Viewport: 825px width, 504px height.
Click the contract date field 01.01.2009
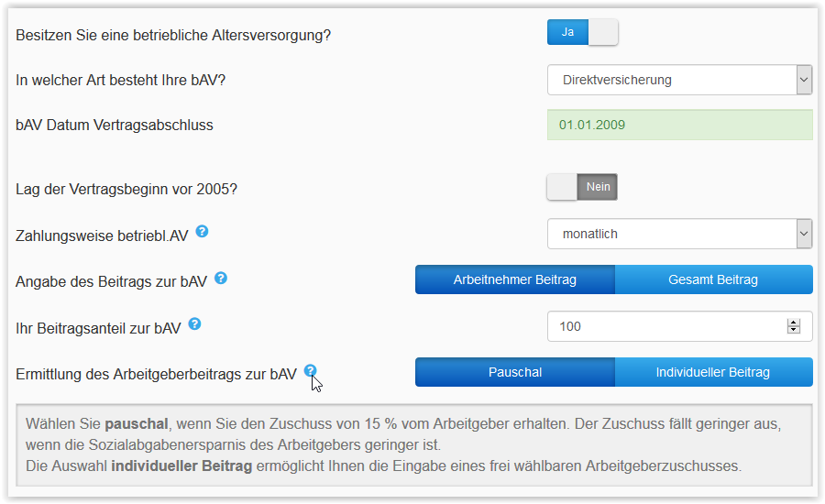click(x=679, y=125)
